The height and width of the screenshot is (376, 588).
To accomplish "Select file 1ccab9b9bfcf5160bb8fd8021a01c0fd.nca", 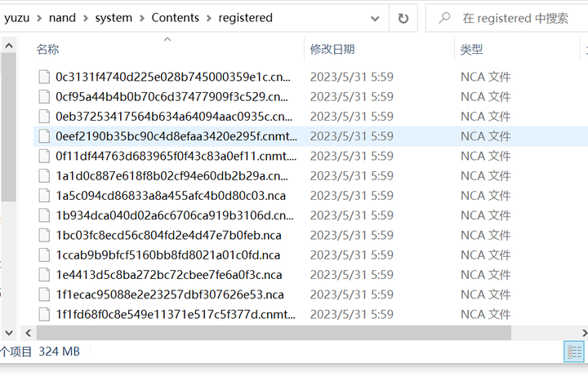I will (168, 255).
